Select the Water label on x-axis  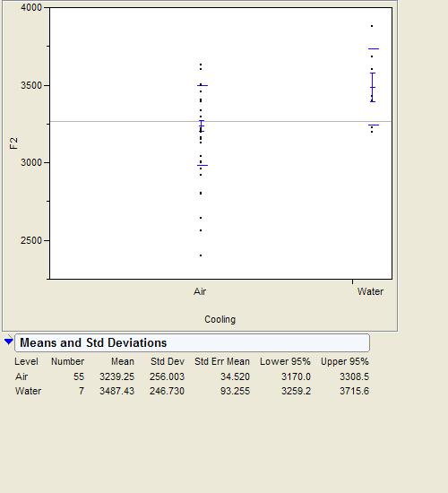coord(370,291)
